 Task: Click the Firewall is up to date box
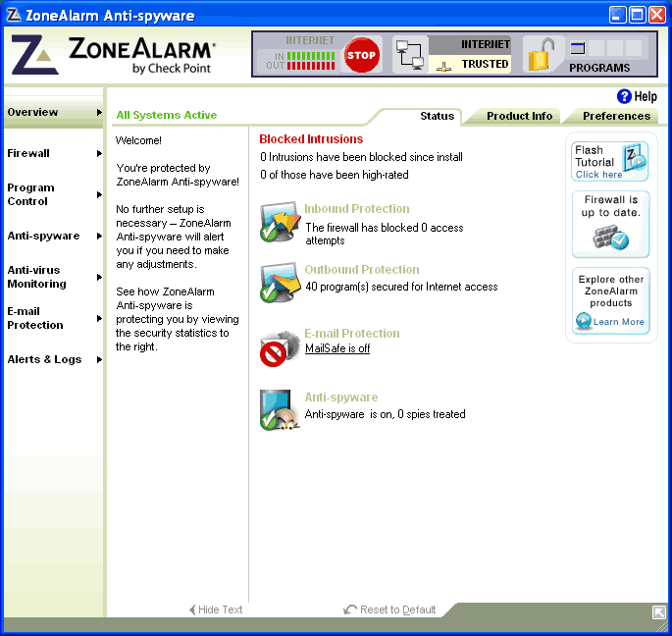611,225
